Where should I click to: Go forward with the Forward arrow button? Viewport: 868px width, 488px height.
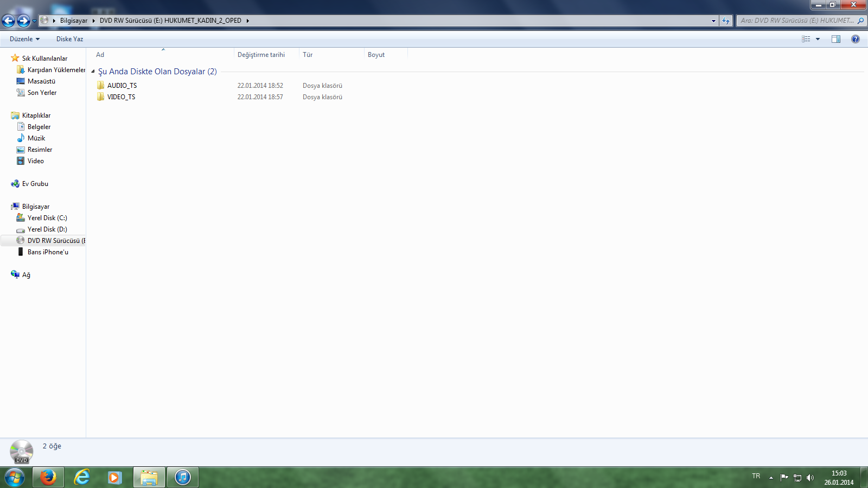[x=23, y=21]
